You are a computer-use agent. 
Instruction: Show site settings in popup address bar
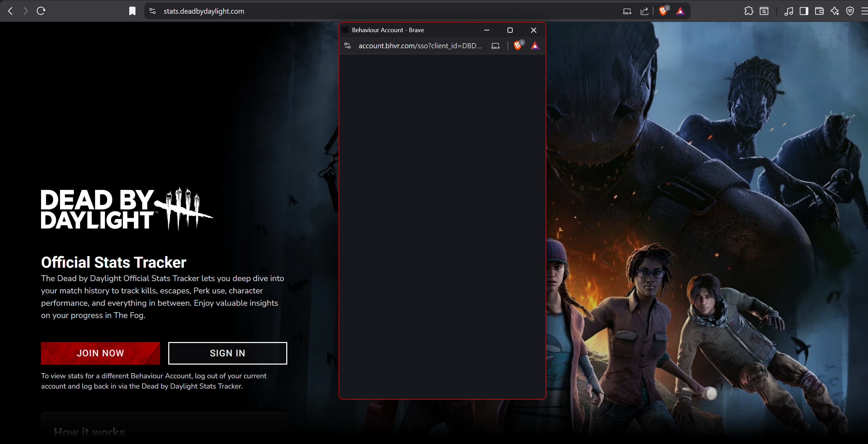point(347,46)
